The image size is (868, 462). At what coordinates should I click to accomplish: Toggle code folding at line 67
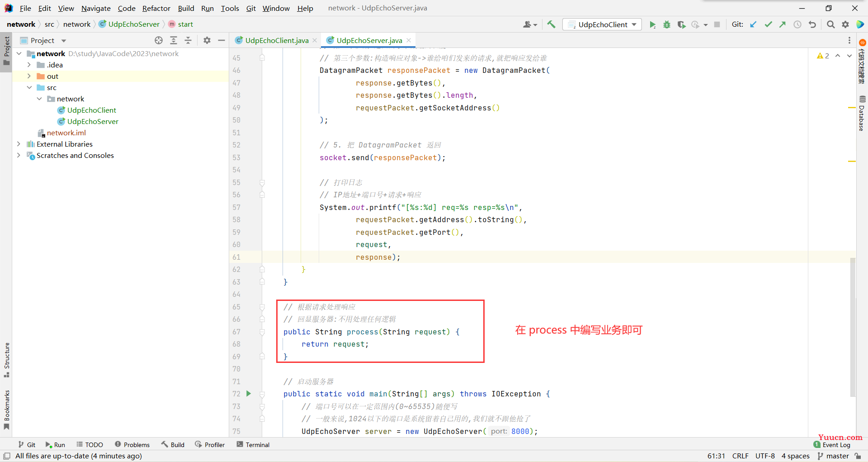point(262,332)
